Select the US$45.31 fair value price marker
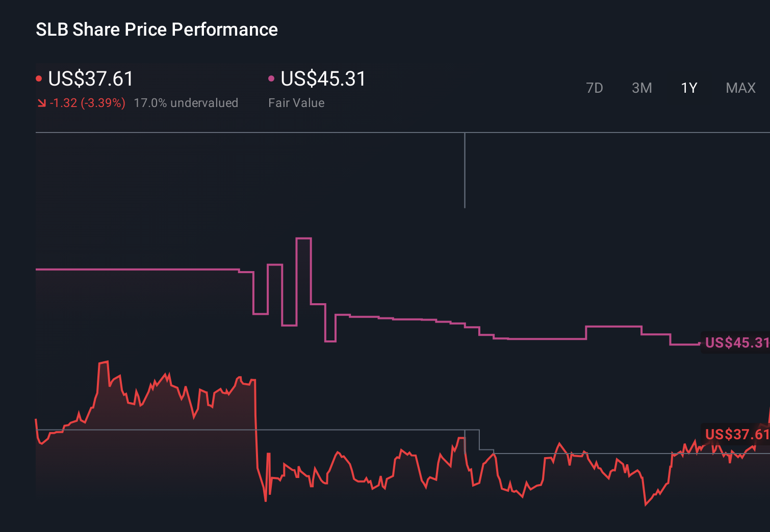The image size is (770, 532). [x=736, y=342]
